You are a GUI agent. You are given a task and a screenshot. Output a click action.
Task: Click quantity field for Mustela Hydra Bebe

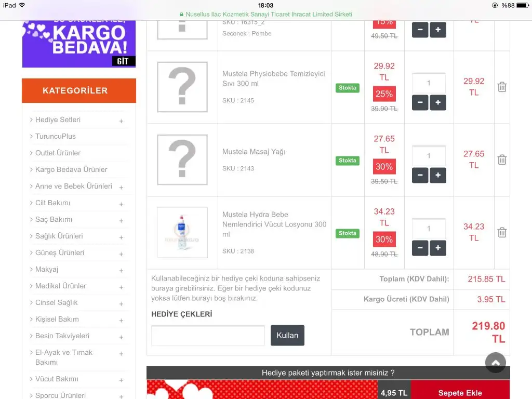pos(429,229)
